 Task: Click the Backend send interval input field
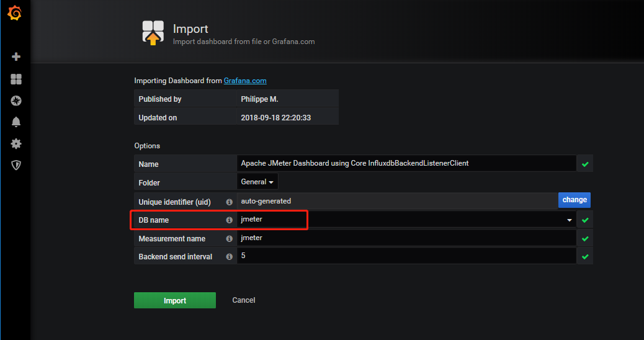pos(406,256)
